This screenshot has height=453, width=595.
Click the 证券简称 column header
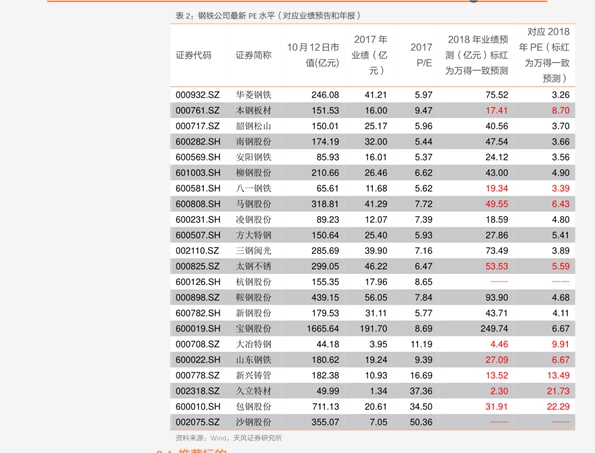coord(253,55)
